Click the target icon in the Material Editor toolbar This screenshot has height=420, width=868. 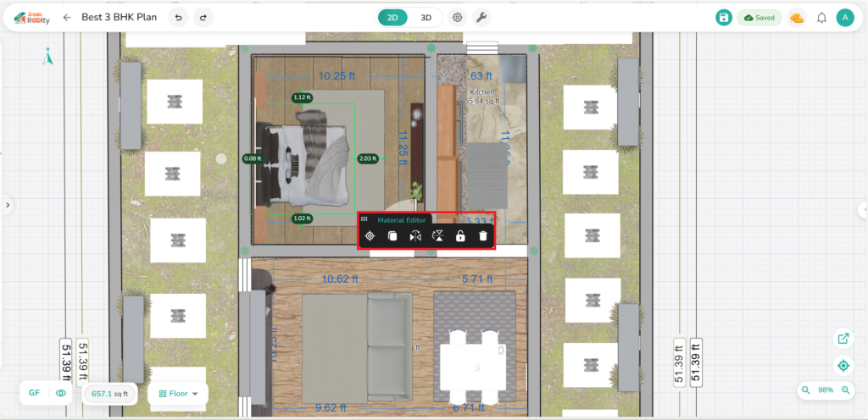pos(370,236)
